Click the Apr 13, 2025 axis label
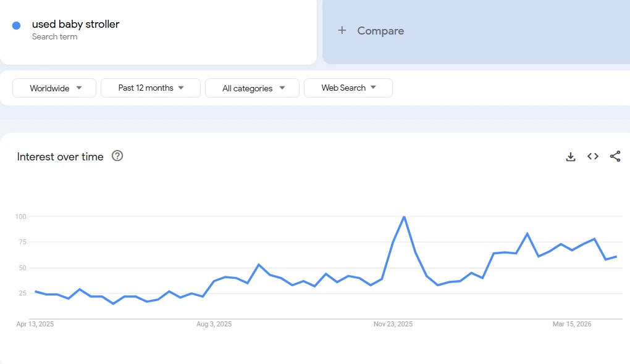The width and height of the screenshot is (630, 364). point(35,324)
